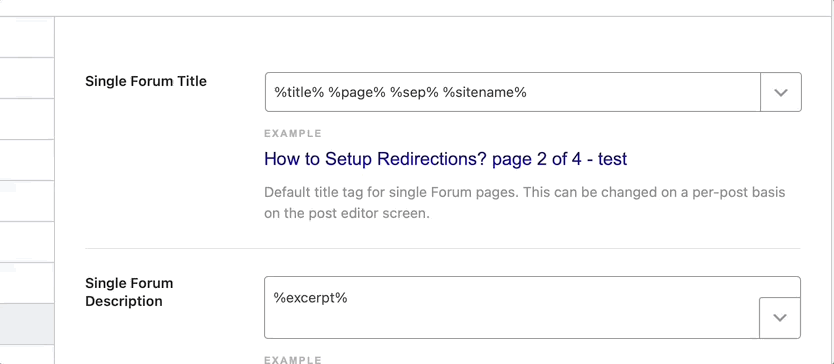Viewport: 834px width, 364px height.
Task: Open the Single Forum Description variables dropdown
Action: point(779,318)
